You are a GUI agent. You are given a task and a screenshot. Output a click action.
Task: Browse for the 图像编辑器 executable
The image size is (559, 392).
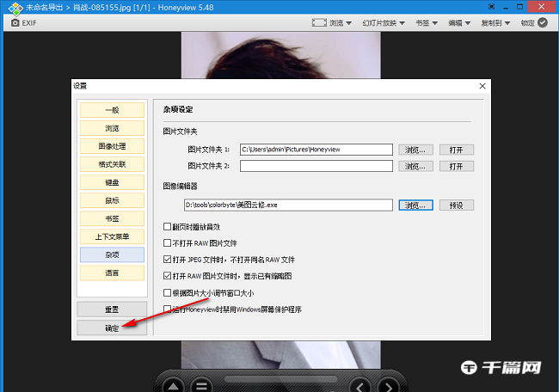(x=415, y=205)
